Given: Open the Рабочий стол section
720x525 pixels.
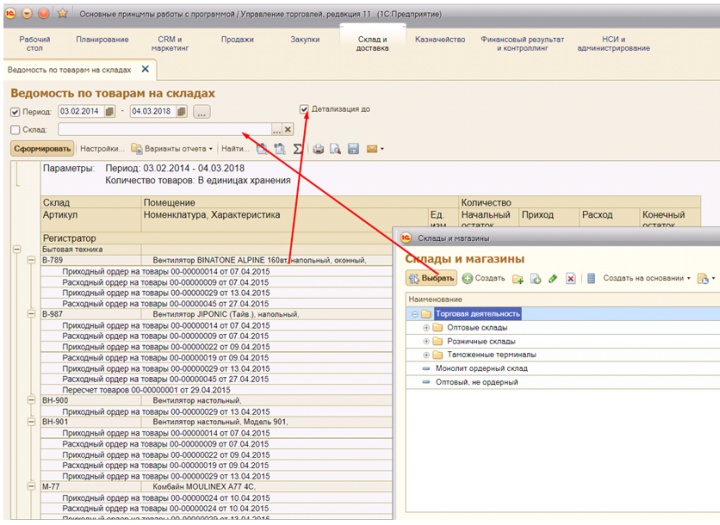Looking at the screenshot, I should coord(35,44).
